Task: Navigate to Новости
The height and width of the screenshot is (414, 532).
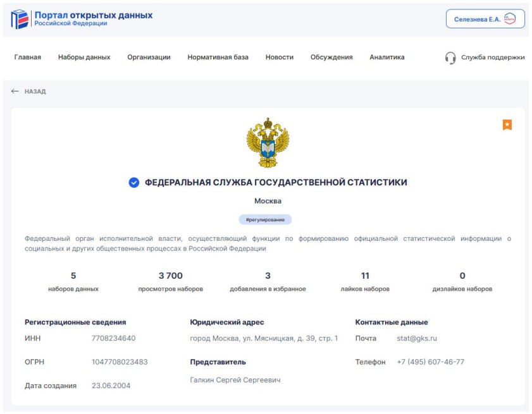Action: tap(279, 58)
